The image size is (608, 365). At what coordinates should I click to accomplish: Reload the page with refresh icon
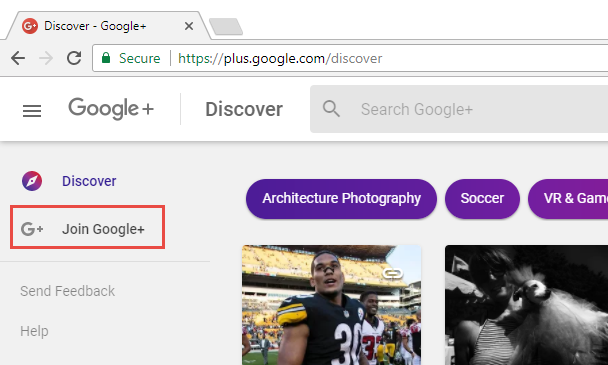(x=74, y=58)
